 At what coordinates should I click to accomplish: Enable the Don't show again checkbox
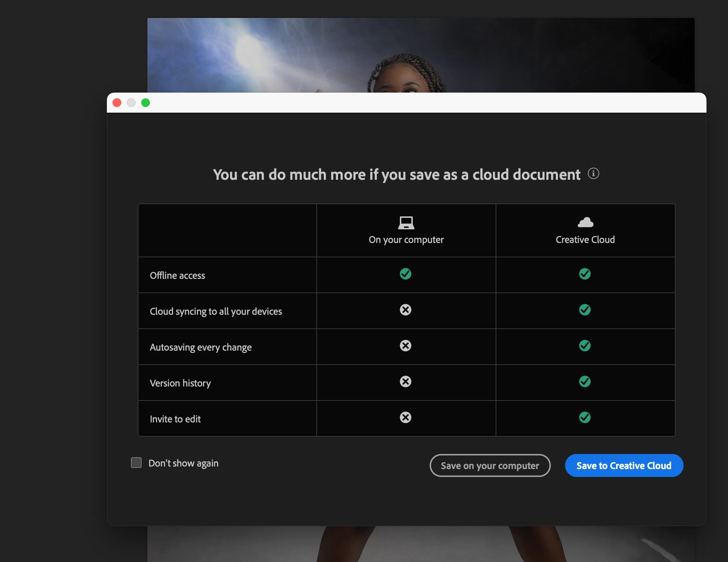click(x=136, y=463)
